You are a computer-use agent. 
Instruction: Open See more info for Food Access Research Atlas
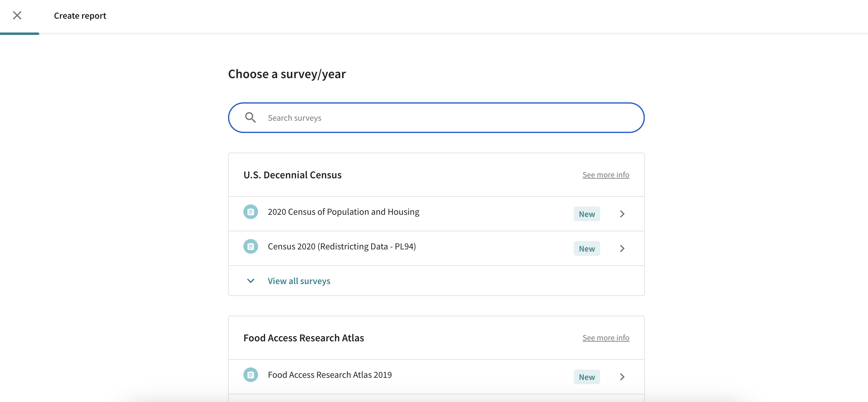click(x=606, y=338)
